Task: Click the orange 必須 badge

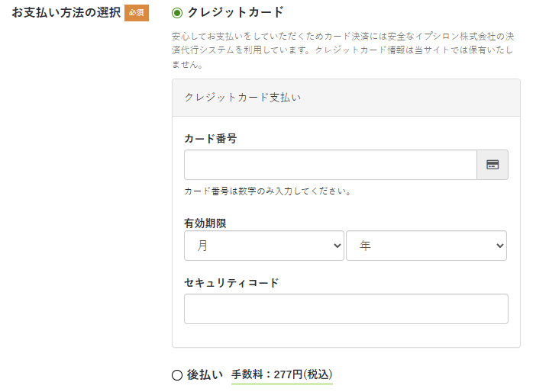Action: [137, 13]
